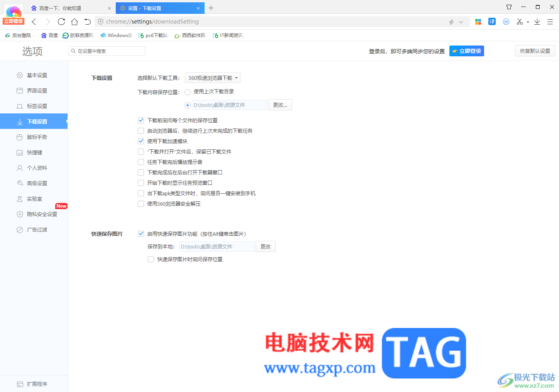Enable 下载前询问每个文件的保存位置 checkbox
The height and width of the screenshot is (392, 559).
(141, 120)
